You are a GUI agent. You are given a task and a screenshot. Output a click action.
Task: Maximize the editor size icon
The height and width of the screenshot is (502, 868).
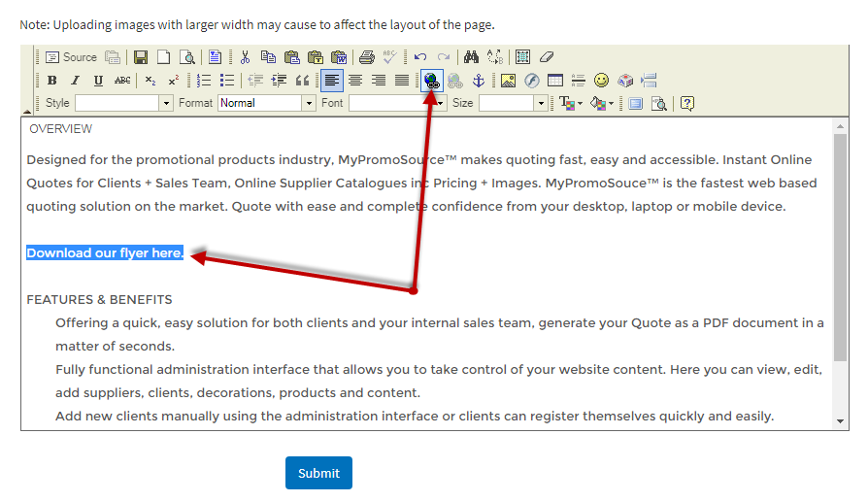(636, 103)
